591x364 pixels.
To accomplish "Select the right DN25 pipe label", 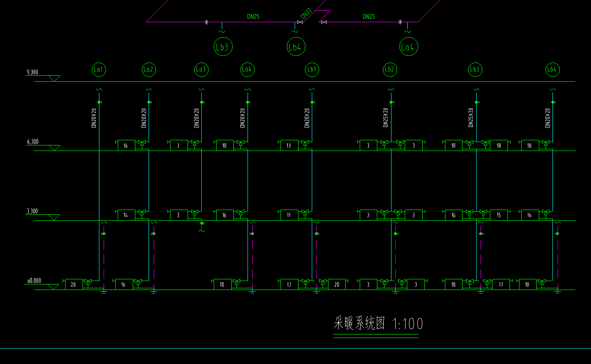I will point(369,17).
